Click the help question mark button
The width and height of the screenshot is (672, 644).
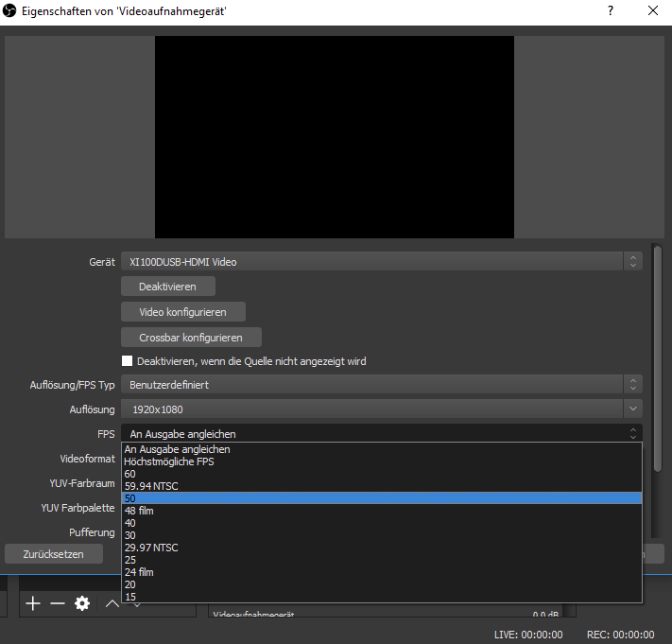tap(611, 11)
